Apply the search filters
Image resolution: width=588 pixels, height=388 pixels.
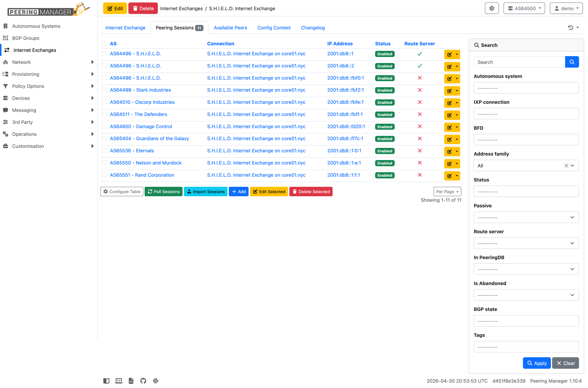pos(537,363)
